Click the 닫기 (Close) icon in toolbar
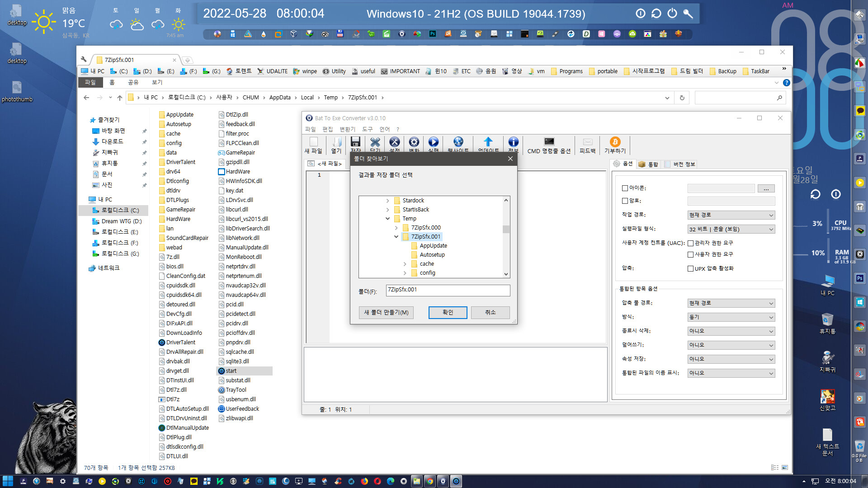 pos(375,145)
